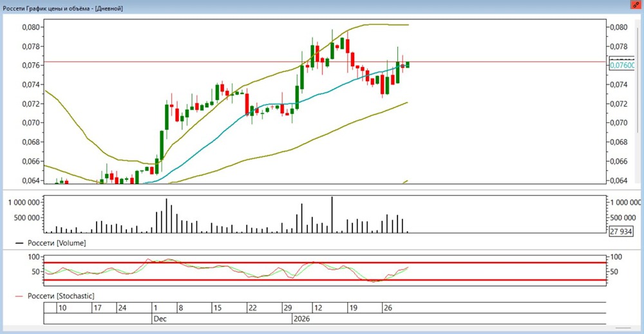Click the 0,078 label on the left price axis
The image size is (644, 334).
click(x=31, y=46)
